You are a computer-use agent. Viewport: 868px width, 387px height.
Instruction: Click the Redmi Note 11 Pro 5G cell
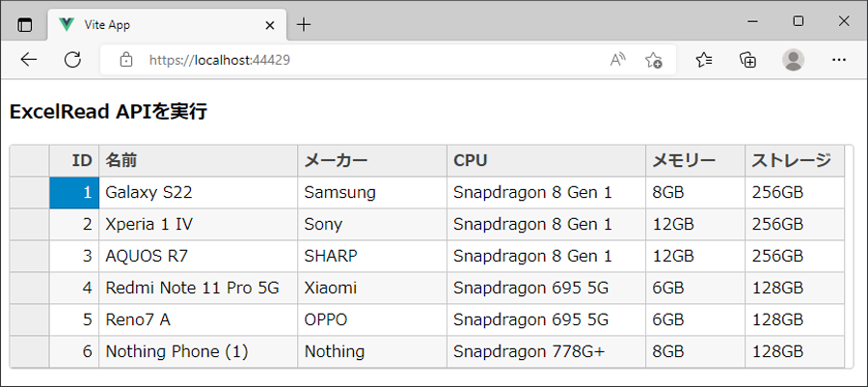[198, 288]
